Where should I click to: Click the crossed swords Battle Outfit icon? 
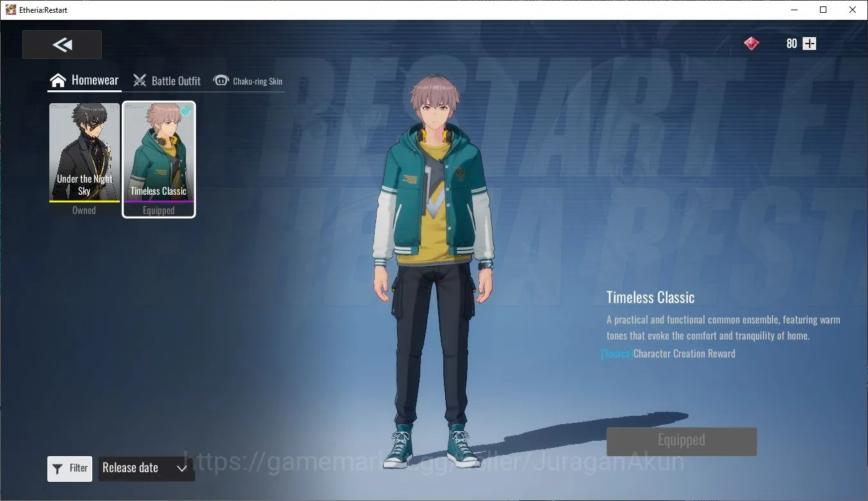140,81
